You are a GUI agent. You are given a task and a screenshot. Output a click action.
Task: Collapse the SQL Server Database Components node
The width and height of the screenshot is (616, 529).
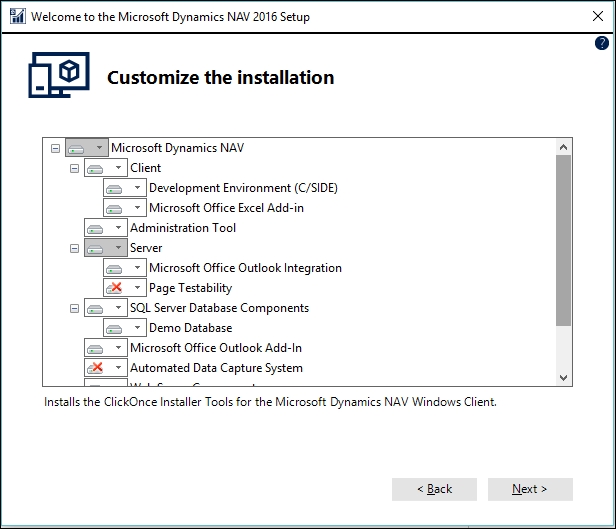[x=74, y=309]
